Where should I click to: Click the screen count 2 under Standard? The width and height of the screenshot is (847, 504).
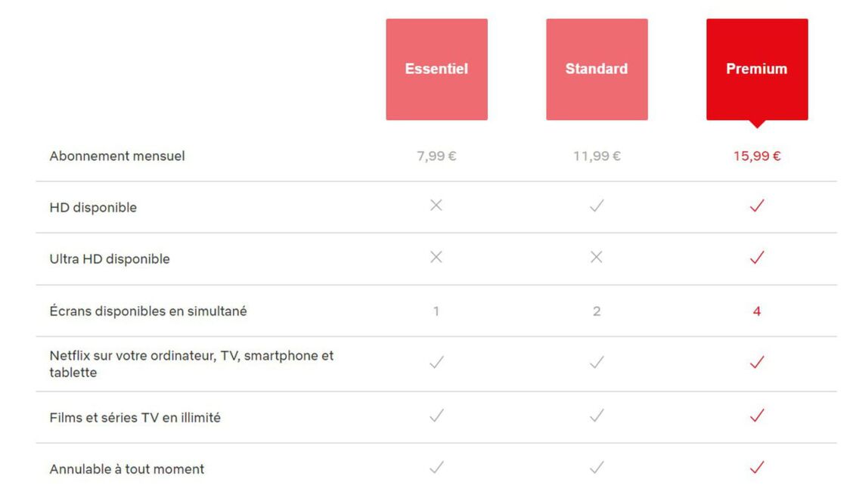597,311
